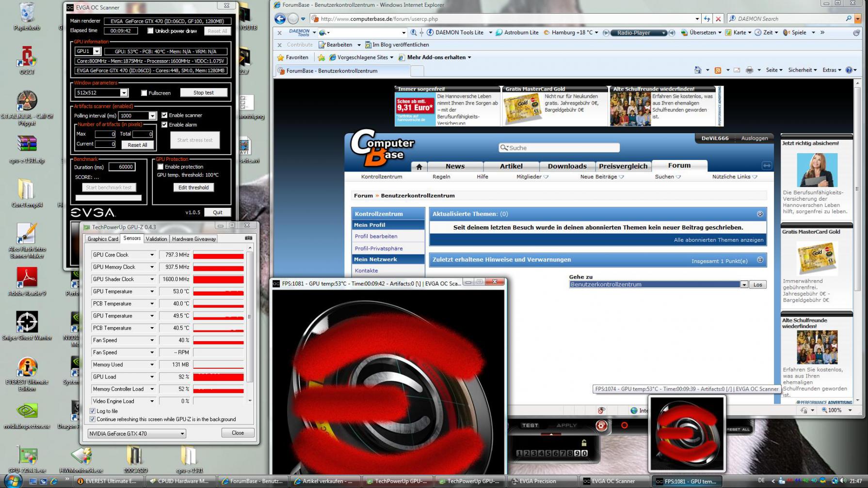The width and height of the screenshot is (868, 488).
Task: Uncheck Log to file in GPU-Z
Action: 92,411
